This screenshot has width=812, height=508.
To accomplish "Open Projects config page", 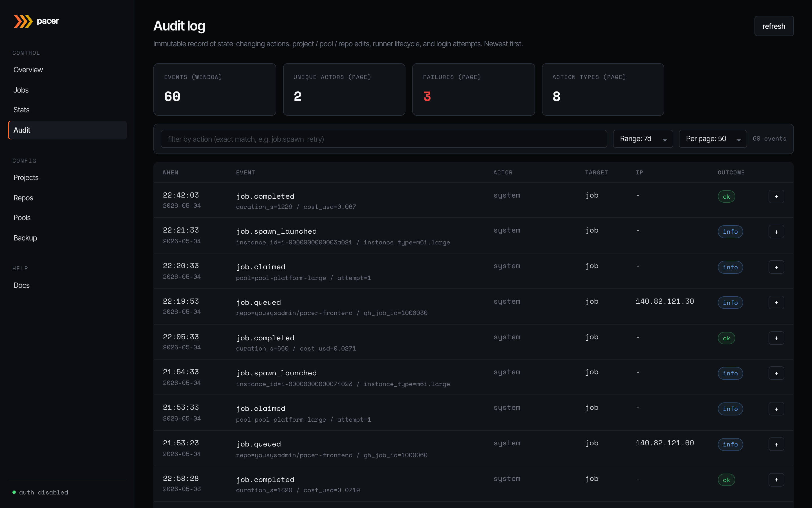I will [26, 178].
